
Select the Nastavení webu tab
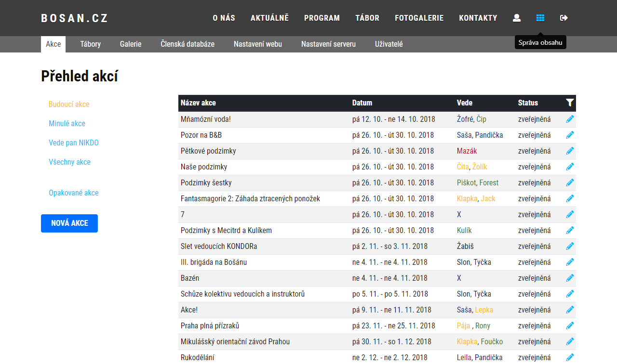click(258, 44)
